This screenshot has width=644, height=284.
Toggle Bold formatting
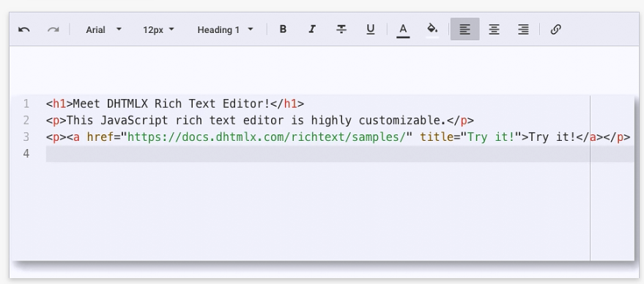click(283, 29)
